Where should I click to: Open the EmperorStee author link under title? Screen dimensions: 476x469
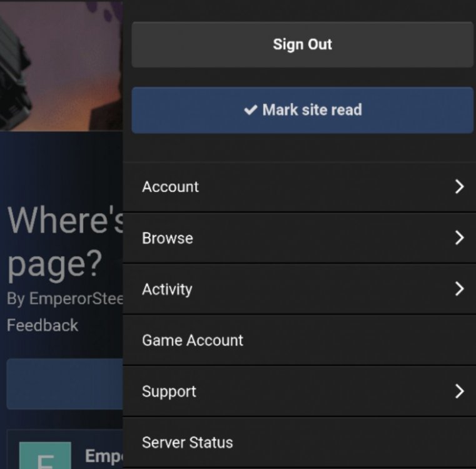[x=76, y=299]
